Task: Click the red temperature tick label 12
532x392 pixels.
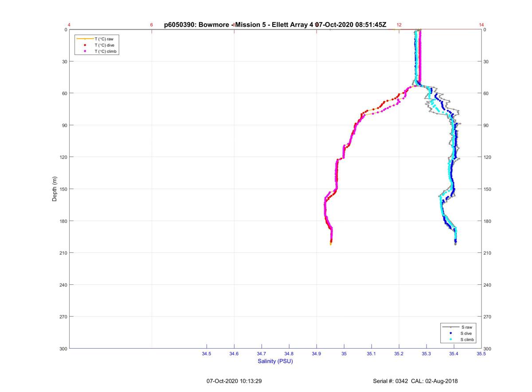Action: [399, 25]
